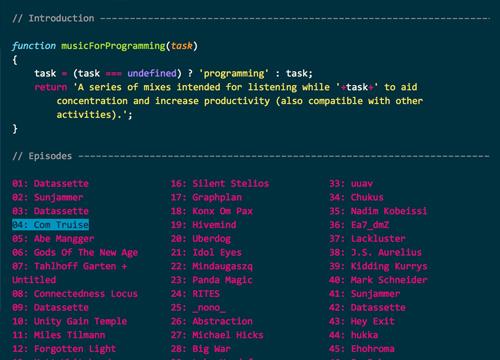The height and width of the screenshot is (360, 500).
Task: Open episode 27: Michael Hicks
Action: point(217,335)
